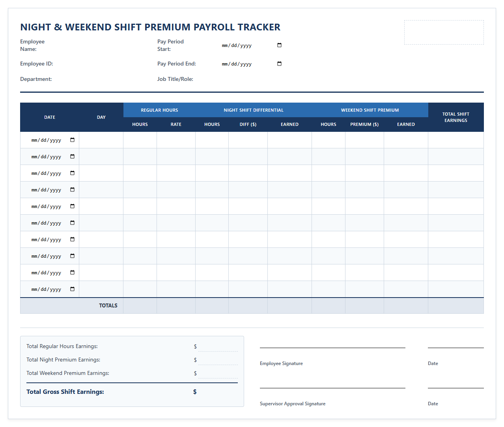504x427 pixels.
Task: Open the calendar icon in tenth date row
Action: tap(72, 289)
